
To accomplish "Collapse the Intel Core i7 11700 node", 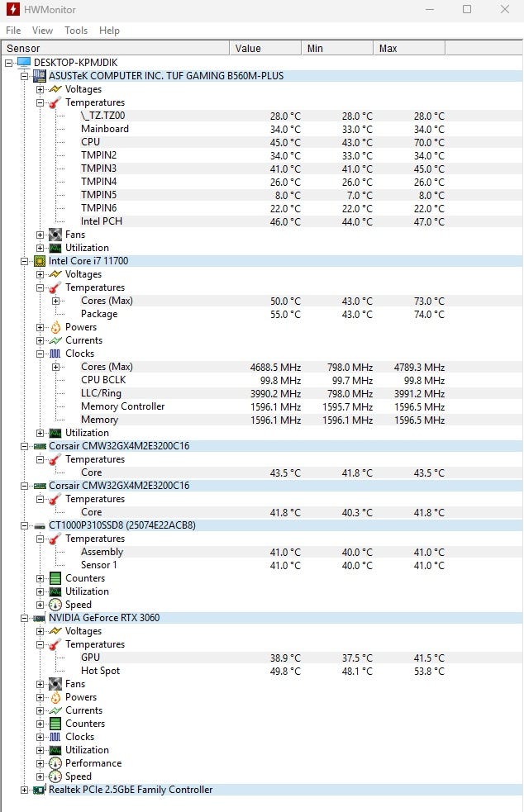I will [24, 261].
